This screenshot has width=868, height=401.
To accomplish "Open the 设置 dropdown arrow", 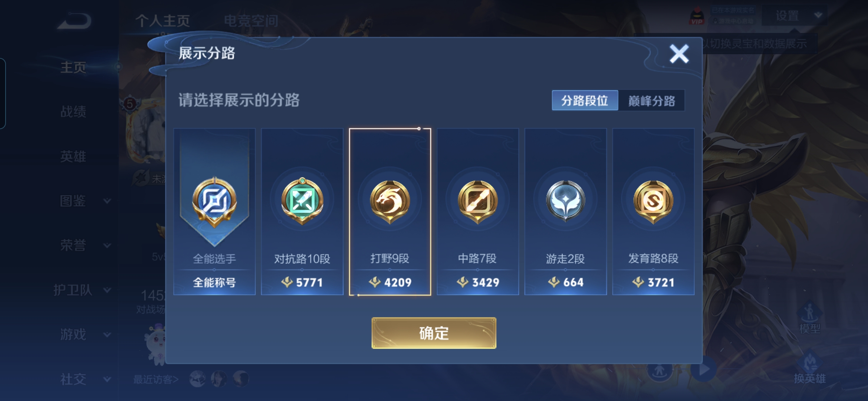I will coord(818,15).
